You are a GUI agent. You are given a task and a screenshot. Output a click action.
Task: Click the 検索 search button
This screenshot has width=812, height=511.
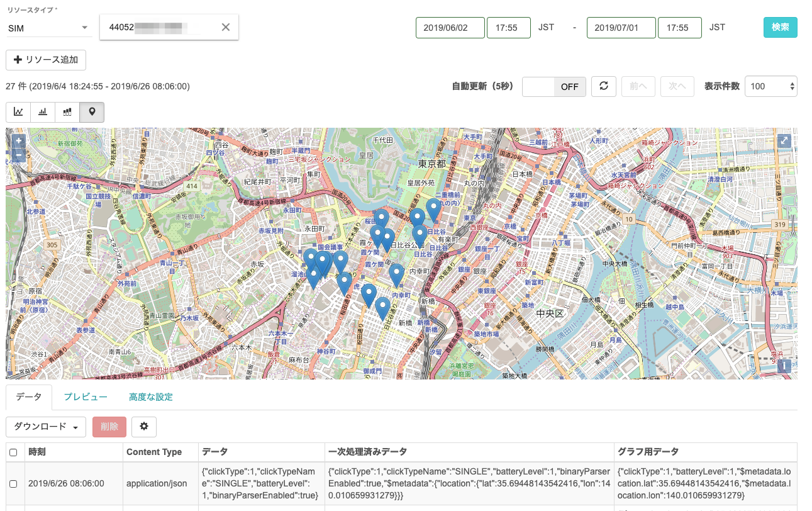780,28
